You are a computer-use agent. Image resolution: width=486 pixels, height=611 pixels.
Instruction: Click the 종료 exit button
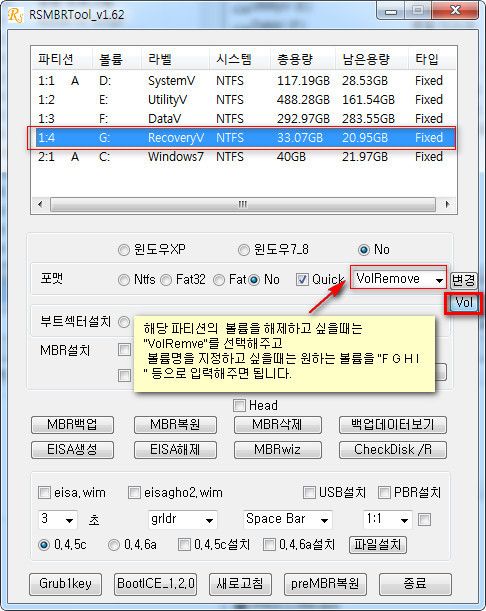[x=415, y=584]
